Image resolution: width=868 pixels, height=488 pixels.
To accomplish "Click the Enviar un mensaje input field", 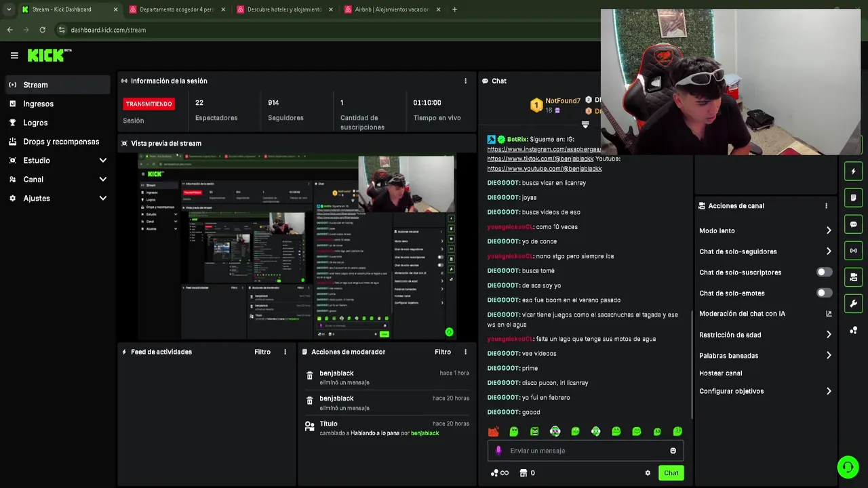I will (x=585, y=451).
